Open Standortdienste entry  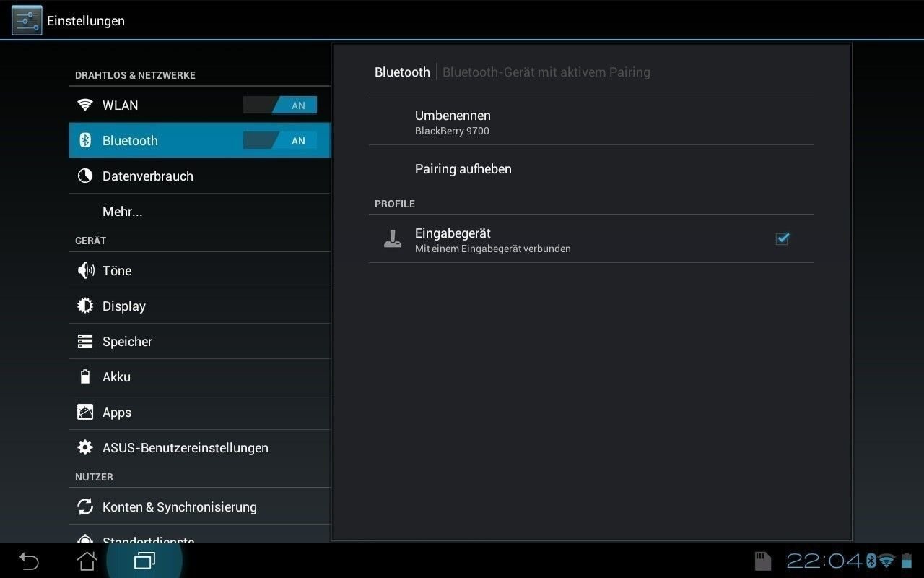[x=200, y=535]
